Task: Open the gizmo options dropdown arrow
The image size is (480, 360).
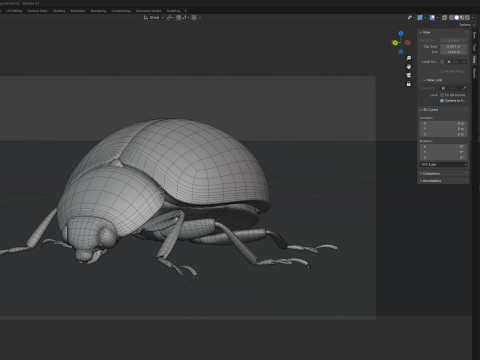Action: click(425, 18)
